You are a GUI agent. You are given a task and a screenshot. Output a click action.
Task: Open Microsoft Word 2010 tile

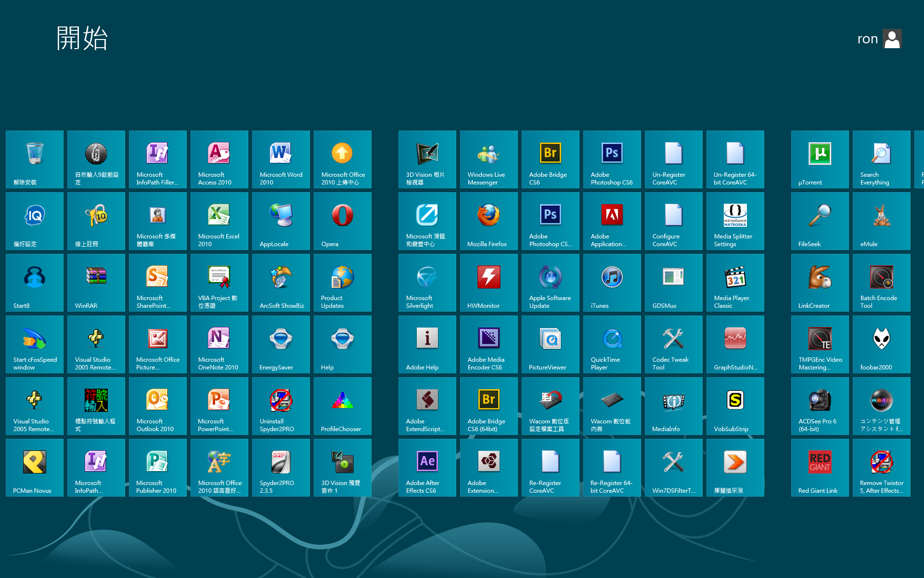coord(281,159)
